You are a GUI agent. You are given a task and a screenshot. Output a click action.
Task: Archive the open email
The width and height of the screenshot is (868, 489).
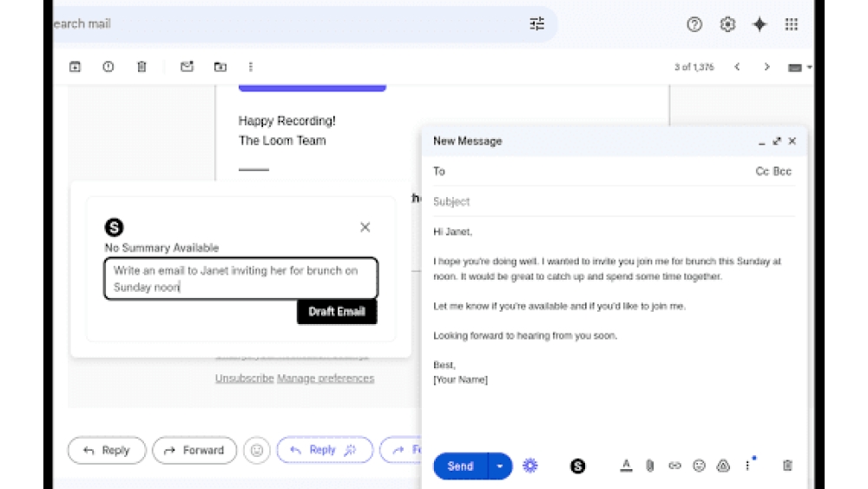[75, 67]
